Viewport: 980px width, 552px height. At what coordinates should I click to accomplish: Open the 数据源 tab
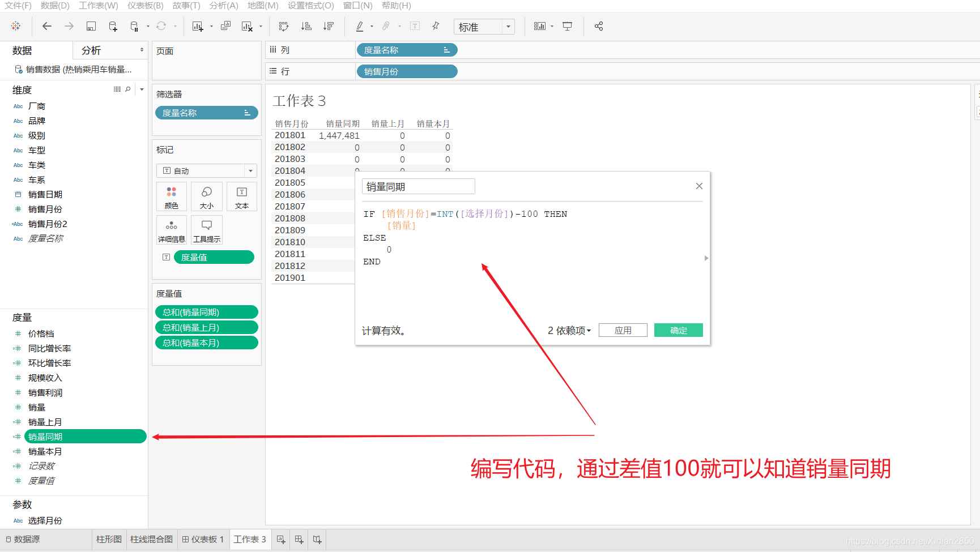pyautogui.click(x=23, y=539)
